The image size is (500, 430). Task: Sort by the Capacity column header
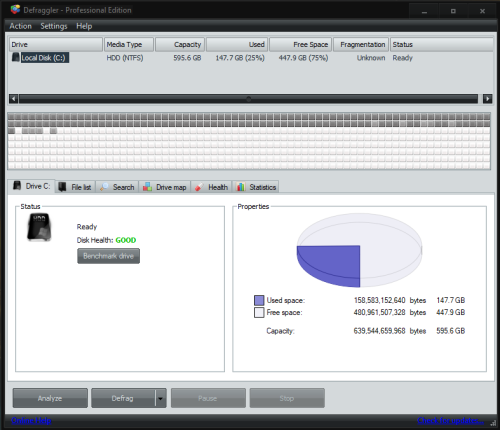coord(180,45)
